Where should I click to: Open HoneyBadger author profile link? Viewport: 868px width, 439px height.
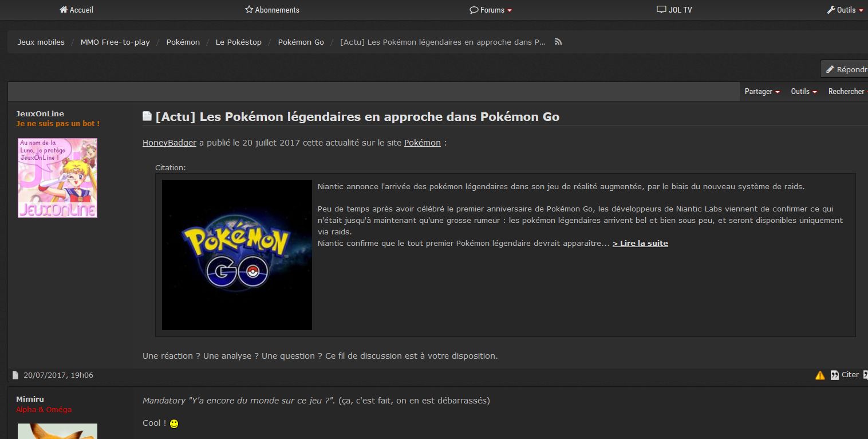pos(169,143)
